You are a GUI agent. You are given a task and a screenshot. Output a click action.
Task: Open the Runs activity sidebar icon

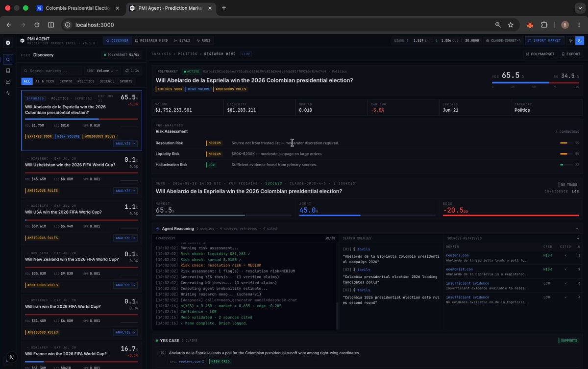8,93
